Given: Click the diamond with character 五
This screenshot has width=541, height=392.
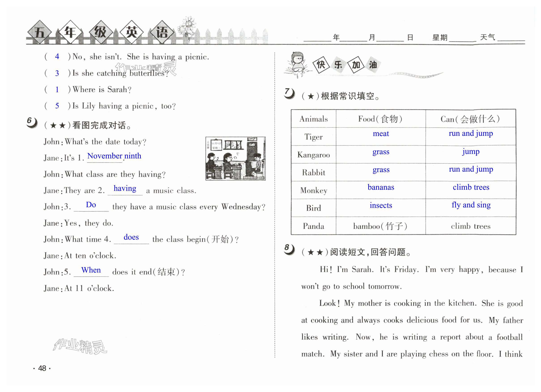Looking at the screenshot, I should [39, 32].
